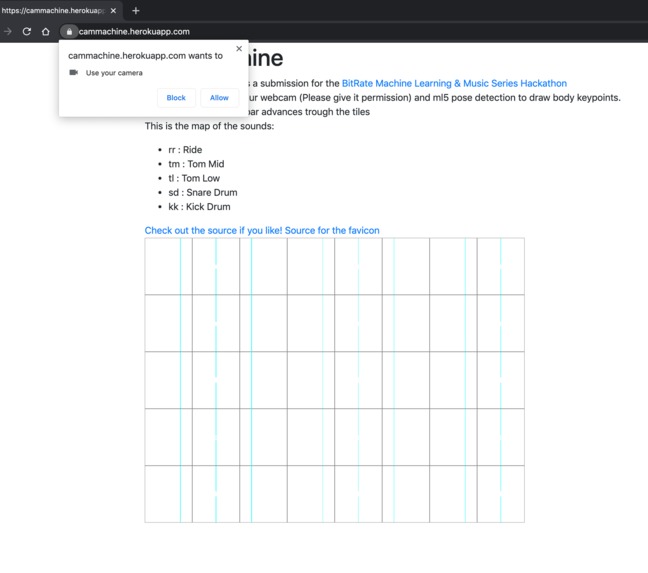Click 'cammachine.herokuapp.com wants to' prompt text
The image size is (648, 573).
click(145, 56)
